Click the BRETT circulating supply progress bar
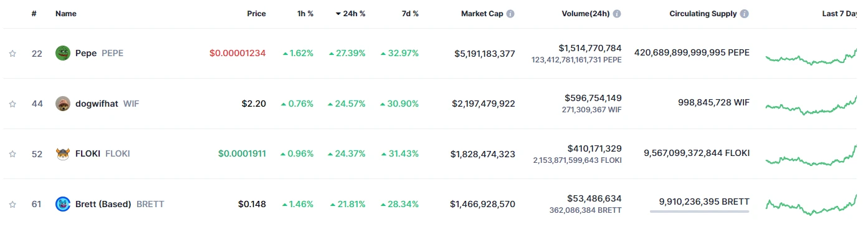 pyautogui.click(x=699, y=212)
